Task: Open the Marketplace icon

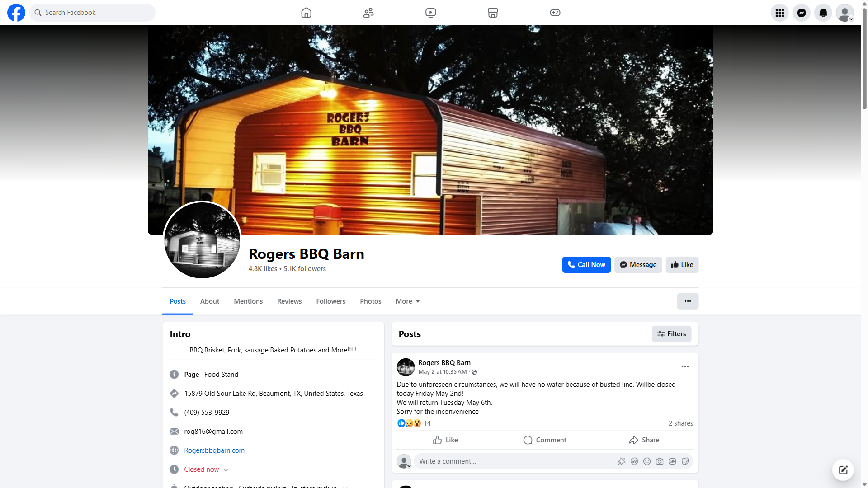Action: point(493,13)
